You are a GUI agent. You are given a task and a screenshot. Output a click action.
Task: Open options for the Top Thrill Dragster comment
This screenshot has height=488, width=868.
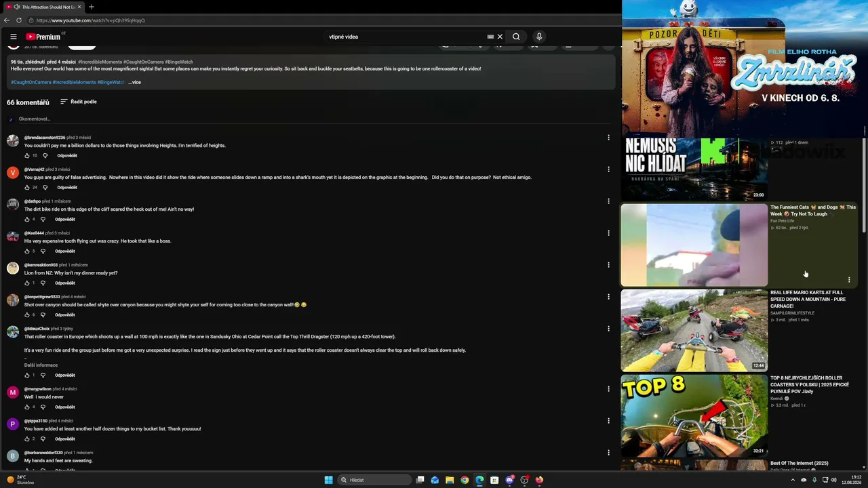pos(608,329)
